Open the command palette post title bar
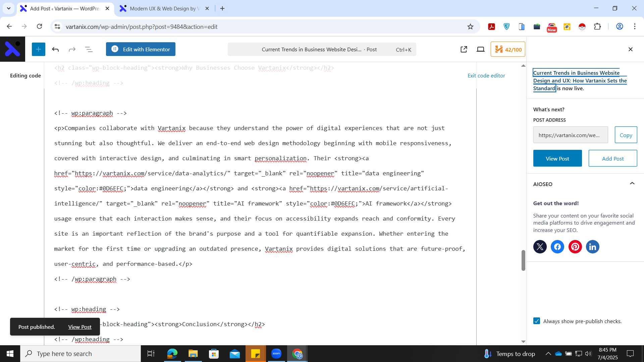644x362 pixels. tap(322, 49)
